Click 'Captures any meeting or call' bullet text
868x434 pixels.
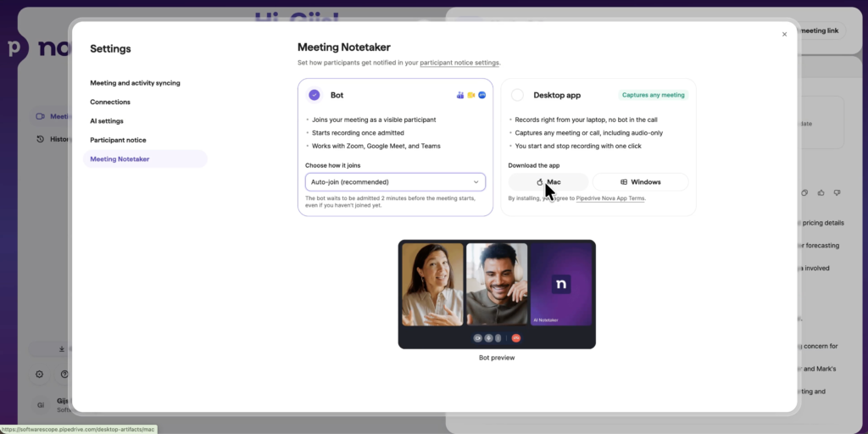coord(588,133)
